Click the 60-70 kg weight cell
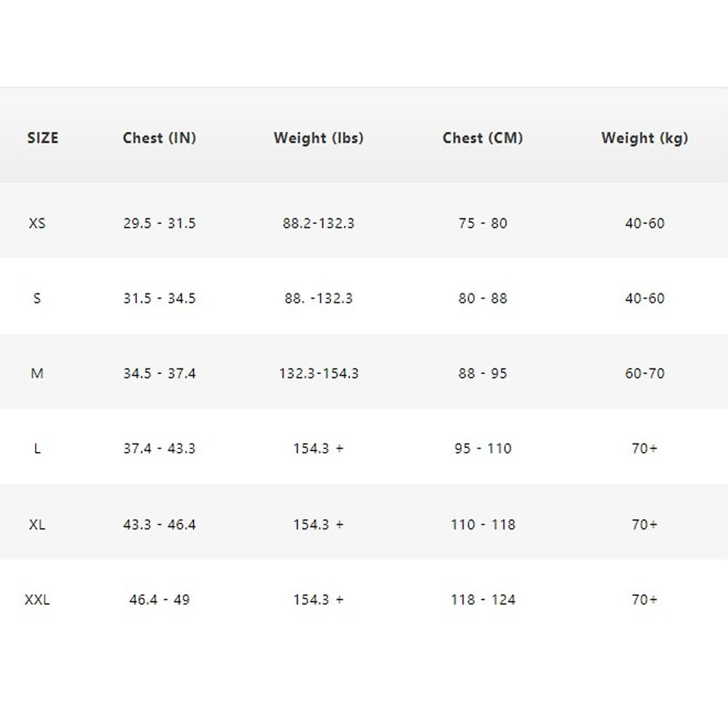728x728 pixels. click(644, 373)
